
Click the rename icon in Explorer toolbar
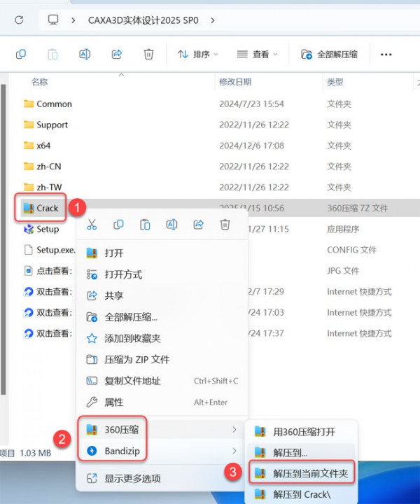[85, 54]
